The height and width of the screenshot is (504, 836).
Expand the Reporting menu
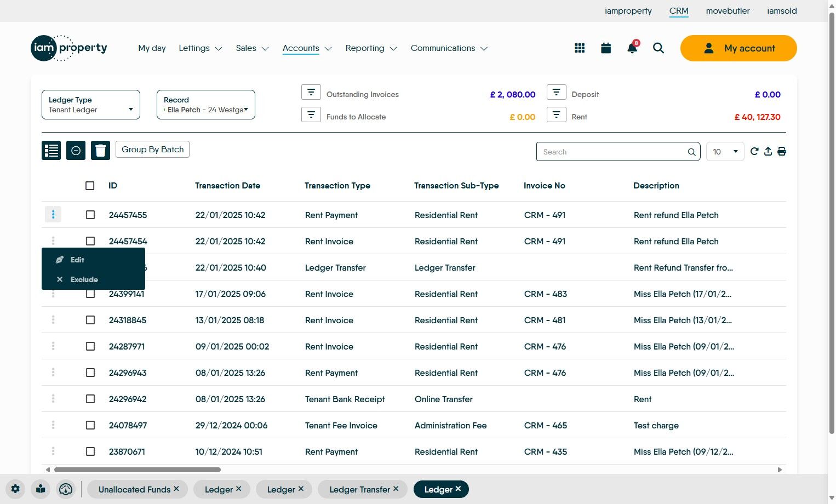coord(371,48)
